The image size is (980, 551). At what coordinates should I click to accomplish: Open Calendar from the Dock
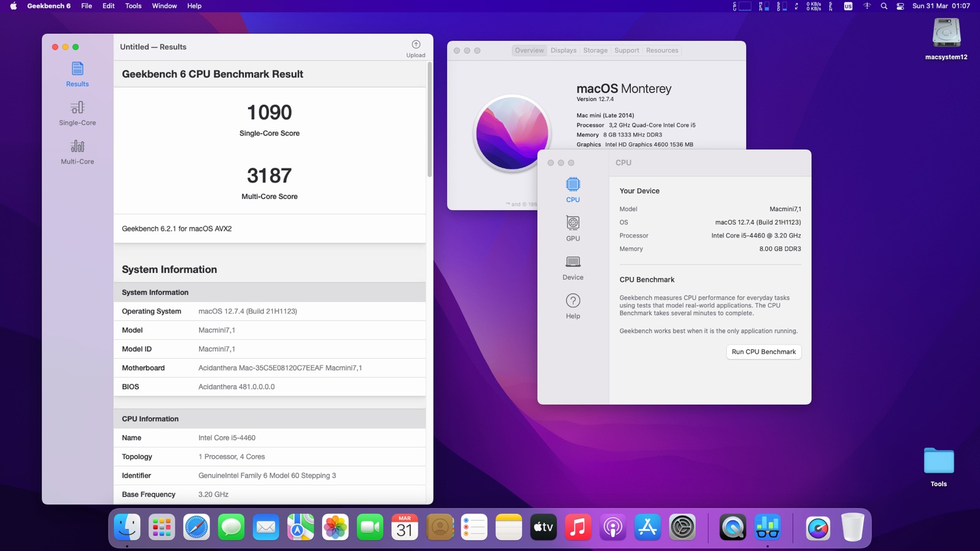coord(405,527)
